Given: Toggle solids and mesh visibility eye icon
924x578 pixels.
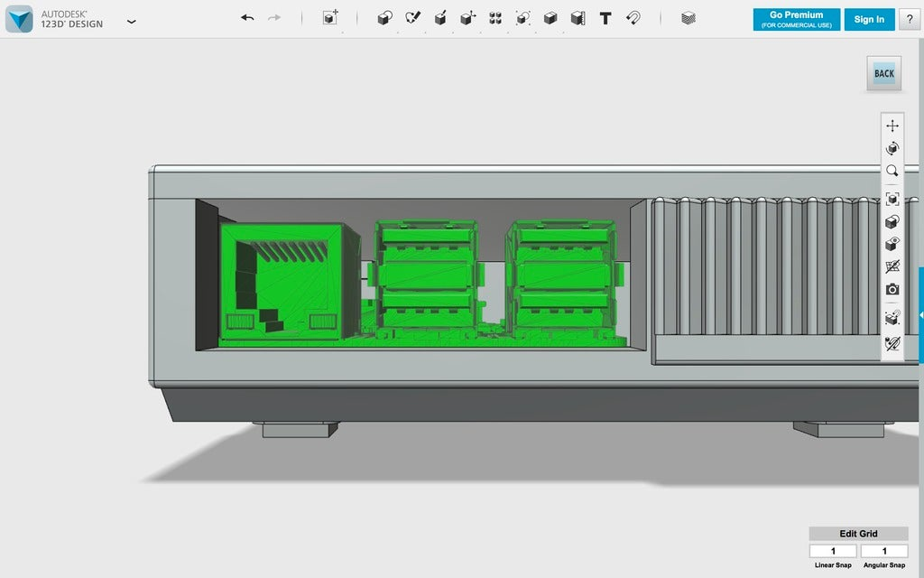Looking at the screenshot, I should click(892, 244).
